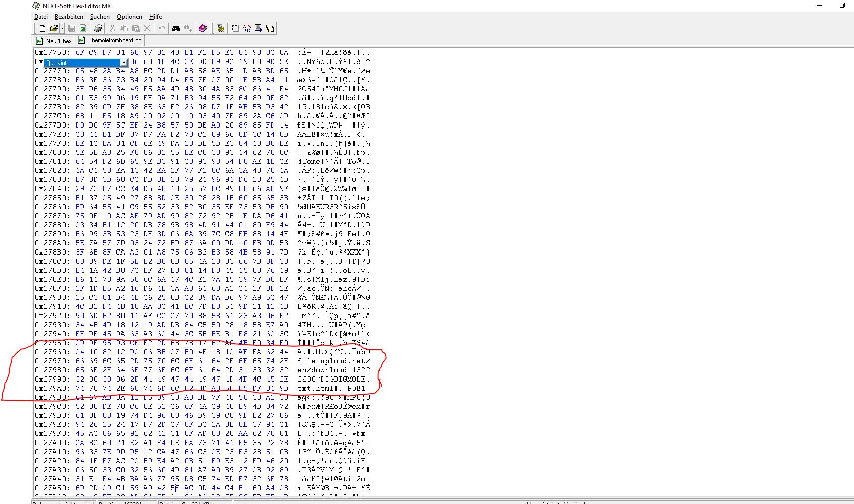This screenshot has height=504, width=854.
Task: Open the purple help book icon
Action: coord(203,29)
